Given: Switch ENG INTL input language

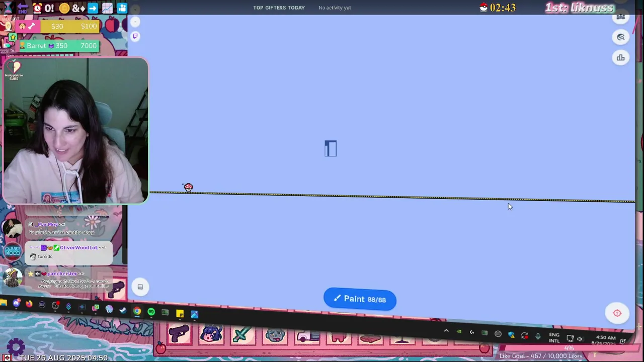Looking at the screenshot, I should pos(554,337).
